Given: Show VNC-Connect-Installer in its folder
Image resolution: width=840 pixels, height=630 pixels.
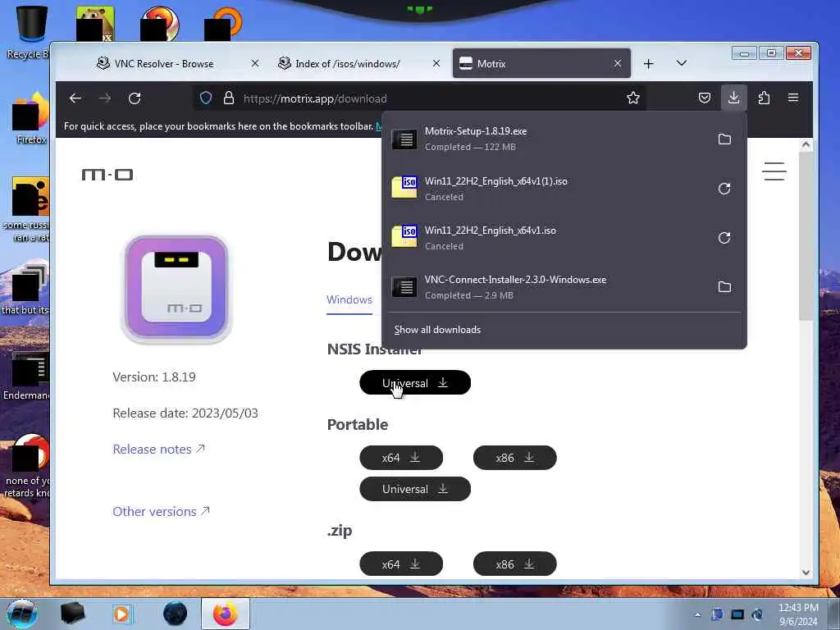Looking at the screenshot, I should (724, 287).
